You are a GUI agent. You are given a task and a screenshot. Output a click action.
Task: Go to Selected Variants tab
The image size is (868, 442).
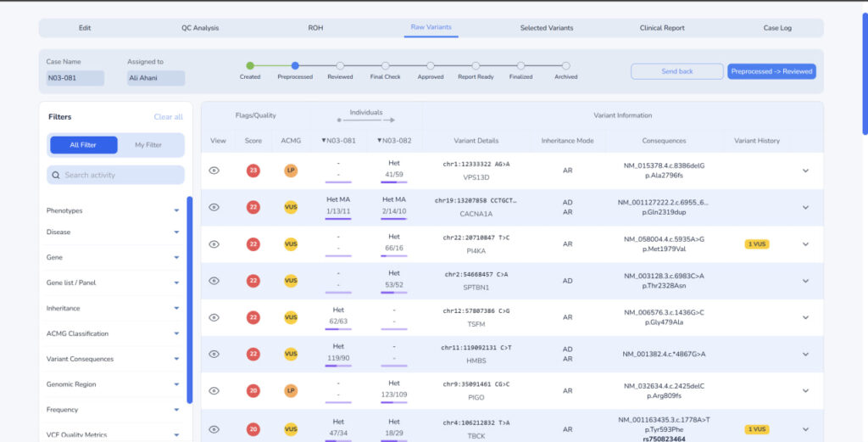(547, 28)
